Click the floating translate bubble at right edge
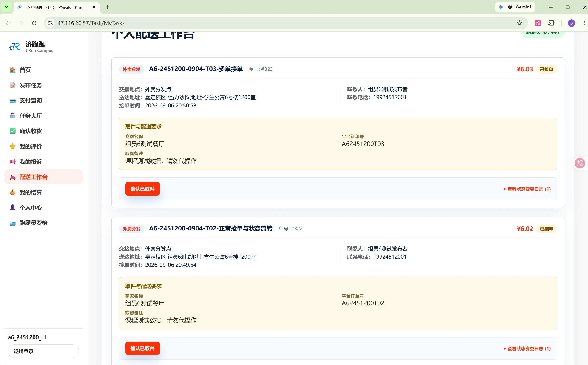The image size is (588, 365). point(580,163)
